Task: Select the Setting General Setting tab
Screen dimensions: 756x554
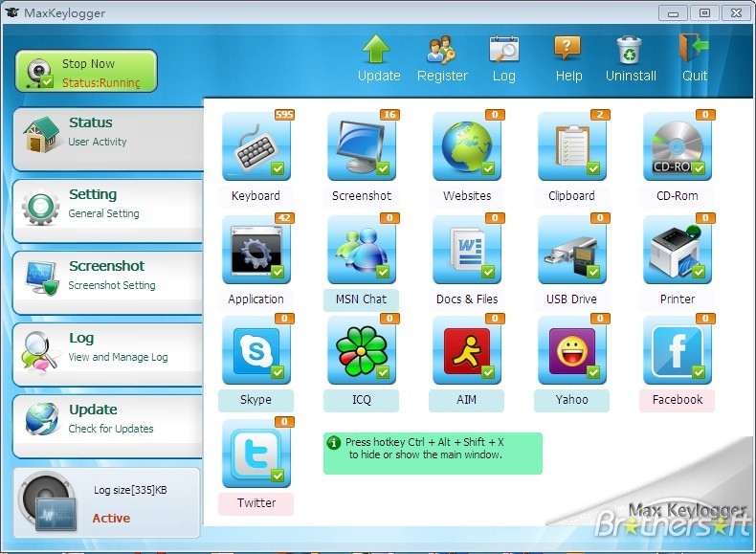Action: tap(108, 211)
